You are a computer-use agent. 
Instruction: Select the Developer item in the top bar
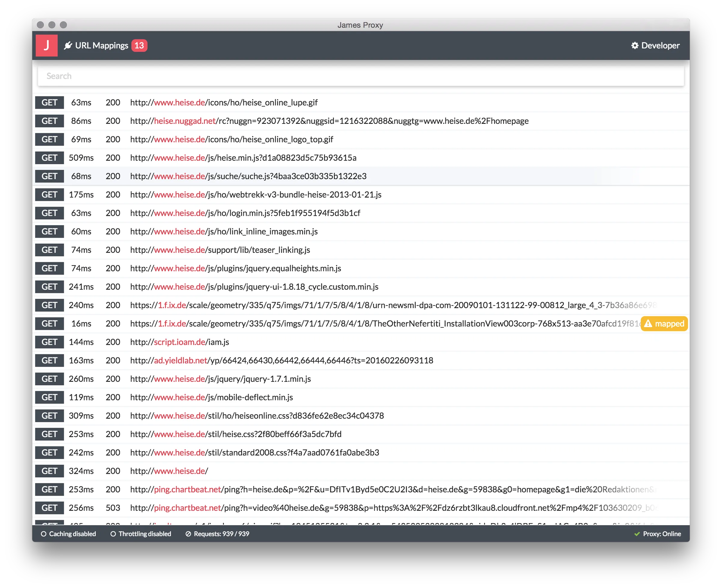660,45
